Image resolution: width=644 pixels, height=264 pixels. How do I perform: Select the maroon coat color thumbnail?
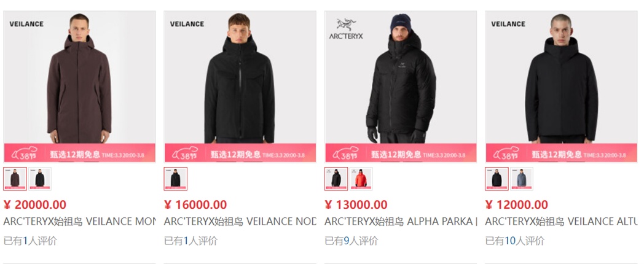(x=15, y=179)
